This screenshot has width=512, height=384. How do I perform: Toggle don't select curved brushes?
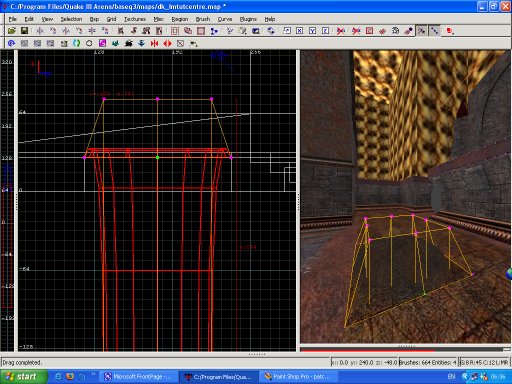point(356,31)
